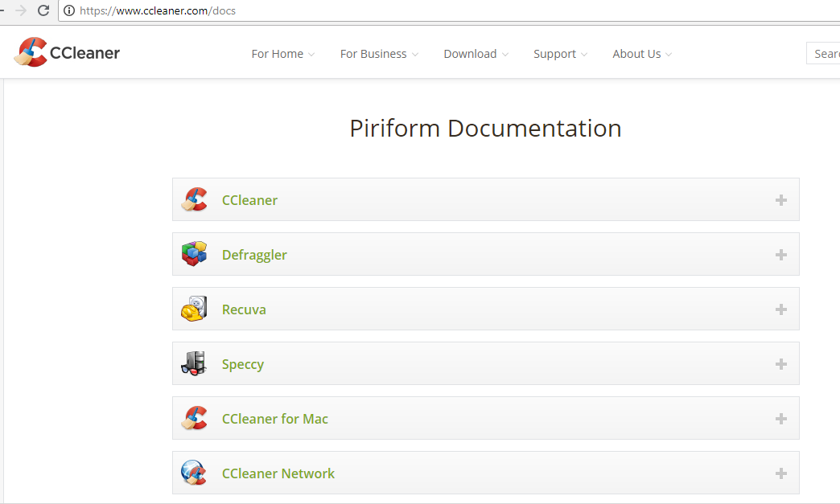Reload the page with refresh icon
This screenshot has width=840, height=504.
click(43, 10)
